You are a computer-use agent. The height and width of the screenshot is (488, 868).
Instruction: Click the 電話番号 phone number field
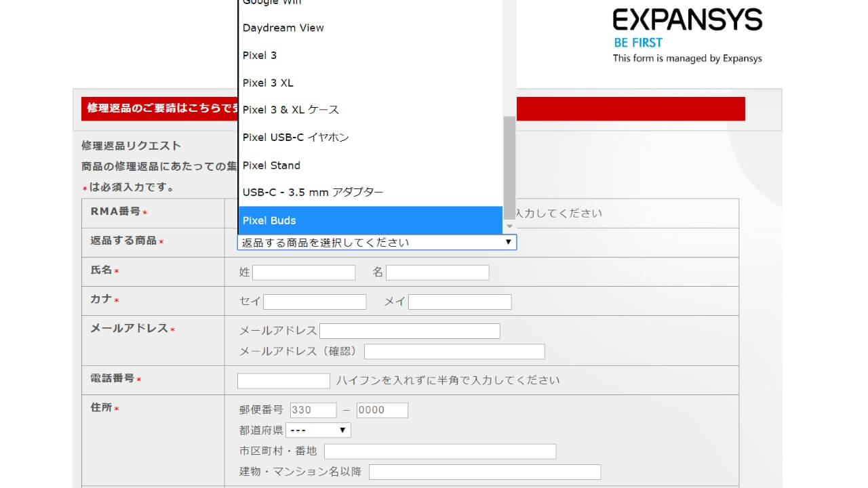(283, 381)
